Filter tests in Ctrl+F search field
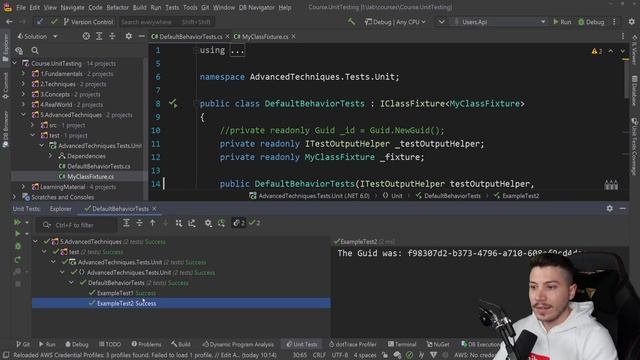Viewport: 640px width, 360px height. tap(76, 225)
